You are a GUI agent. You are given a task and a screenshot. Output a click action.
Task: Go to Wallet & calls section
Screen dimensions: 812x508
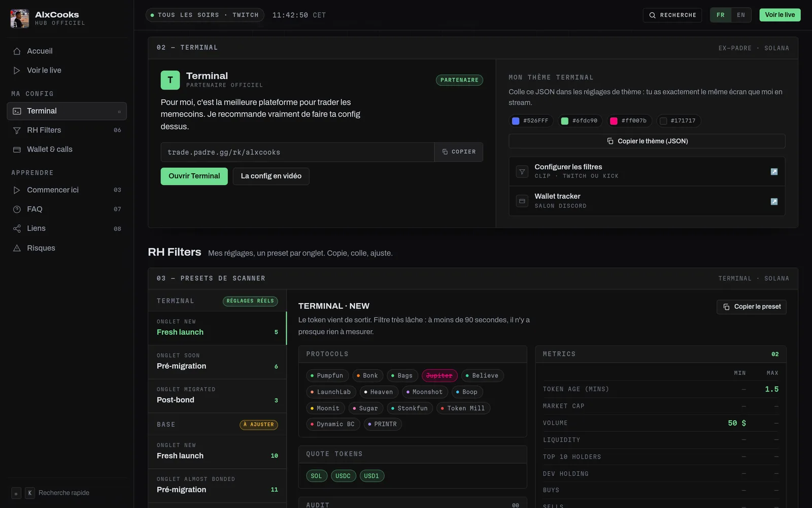tap(66, 149)
